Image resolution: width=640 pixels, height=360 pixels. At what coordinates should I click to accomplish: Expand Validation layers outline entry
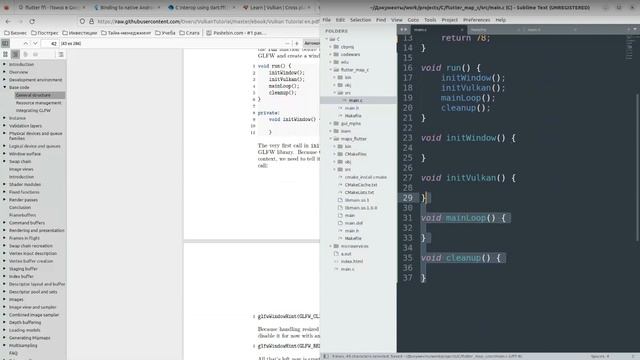(x=4, y=126)
